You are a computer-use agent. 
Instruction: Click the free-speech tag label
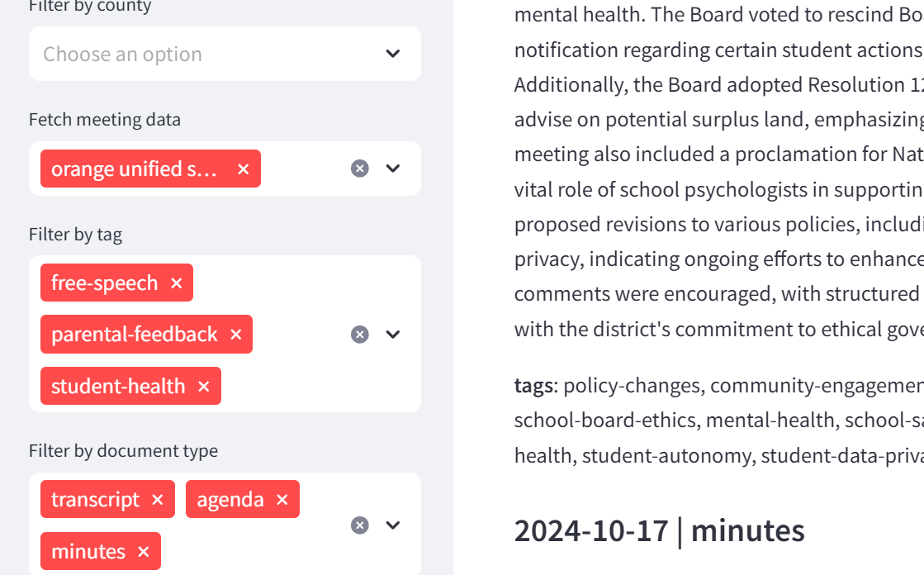click(104, 283)
